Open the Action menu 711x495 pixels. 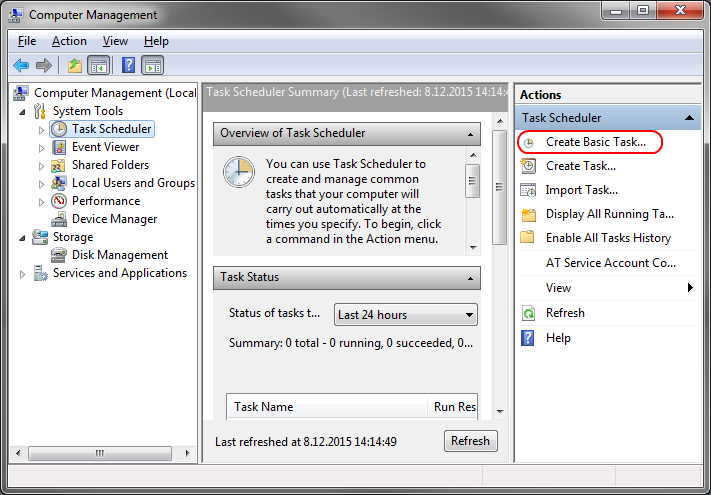69,41
